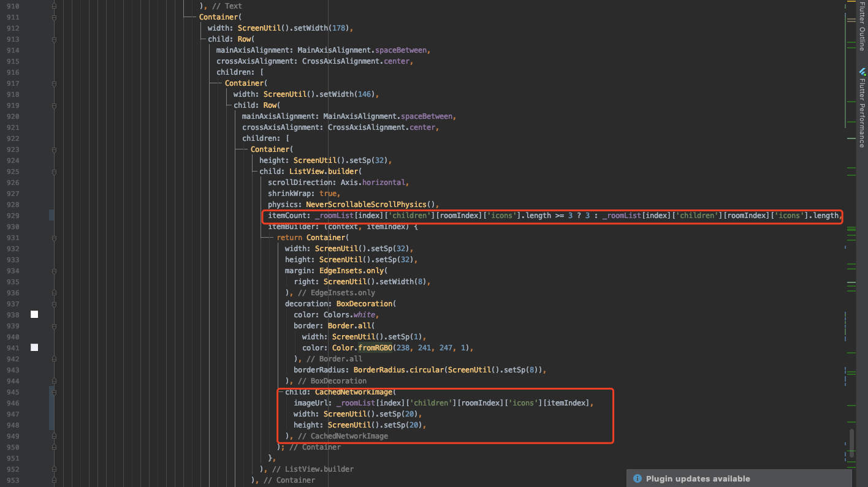The image size is (868, 487).
Task: Click 'BorderRadius.circular' on line 943
Action: coord(398,370)
